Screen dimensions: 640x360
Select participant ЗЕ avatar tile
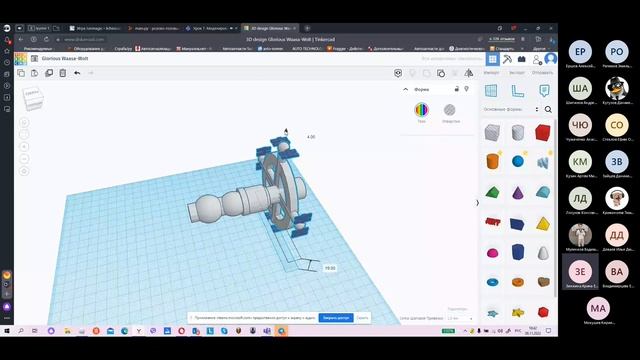coord(580,272)
